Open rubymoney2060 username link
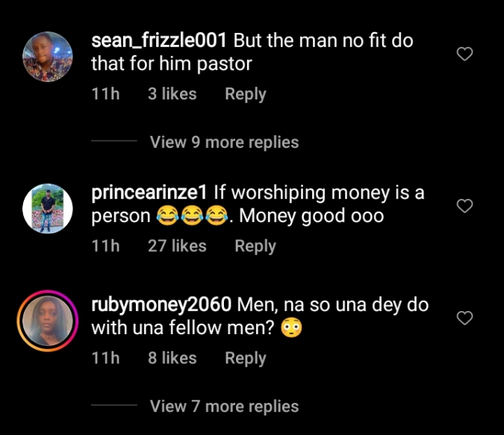The height and width of the screenshot is (435, 504). click(x=161, y=306)
